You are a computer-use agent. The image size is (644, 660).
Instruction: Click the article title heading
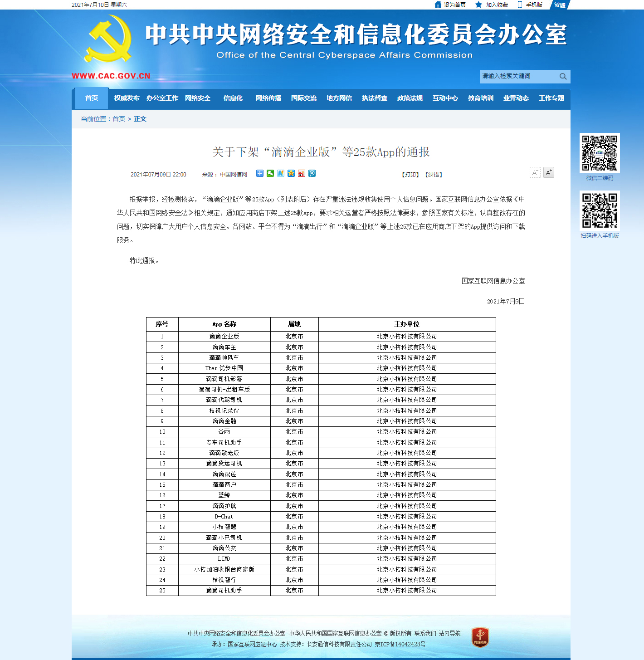[321, 152]
